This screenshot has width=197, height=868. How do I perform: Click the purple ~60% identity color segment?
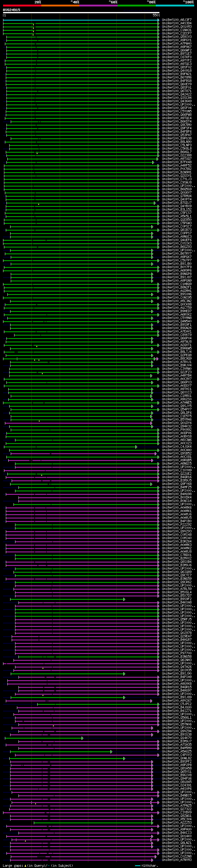coord(99,6)
